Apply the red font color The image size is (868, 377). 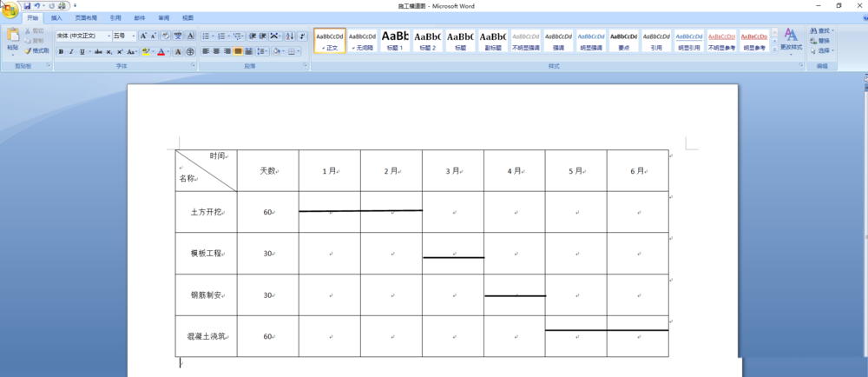161,52
